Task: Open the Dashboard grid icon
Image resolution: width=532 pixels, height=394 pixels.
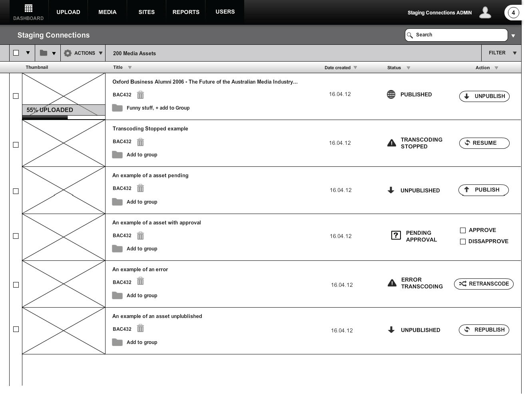Action: click(28, 8)
